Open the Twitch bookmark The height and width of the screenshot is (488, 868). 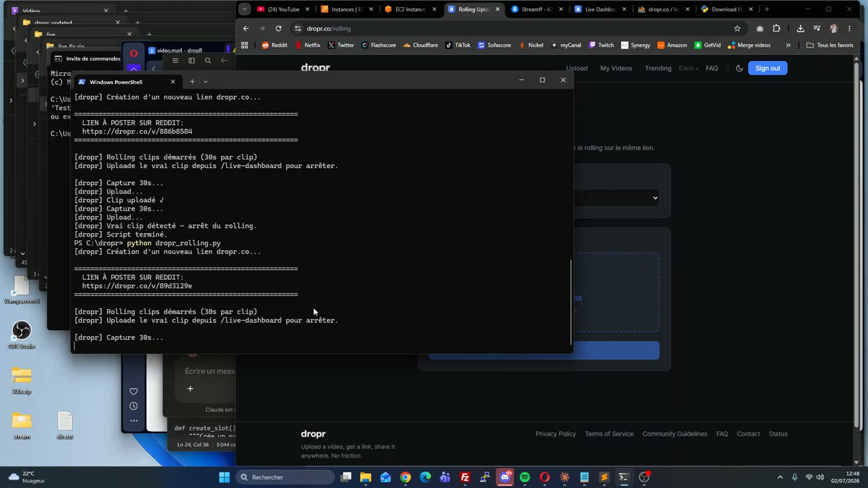tap(601, 45)
